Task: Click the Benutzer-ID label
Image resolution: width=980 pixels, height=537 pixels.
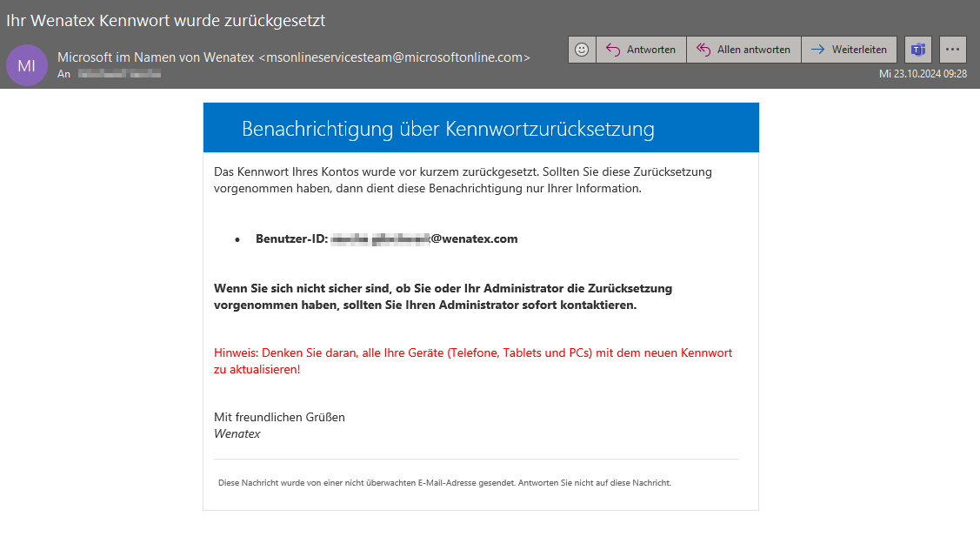Action: [292, 238]
